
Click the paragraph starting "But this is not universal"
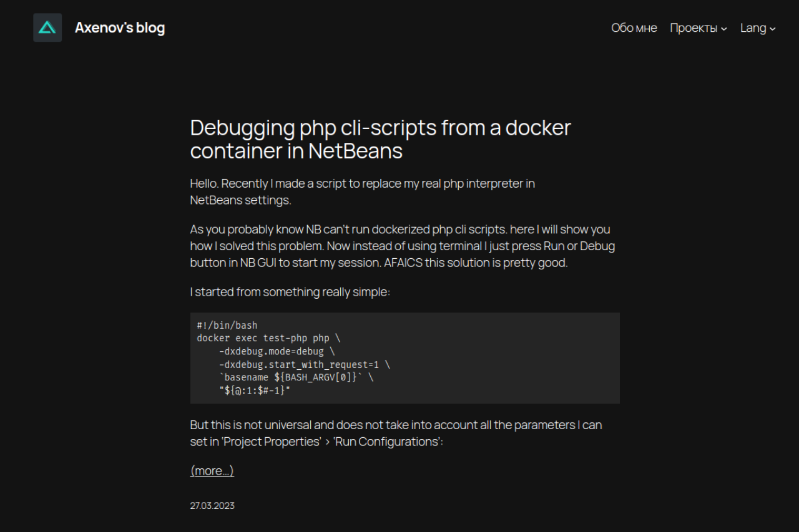click(396, 433)
